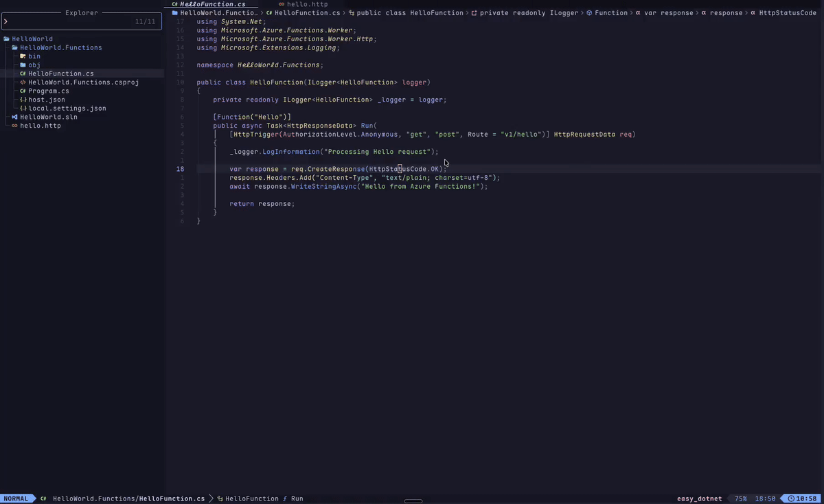Select 'private readonly ILogger' breadcrumb
824x504 pixels.
(x=529, y=13)
